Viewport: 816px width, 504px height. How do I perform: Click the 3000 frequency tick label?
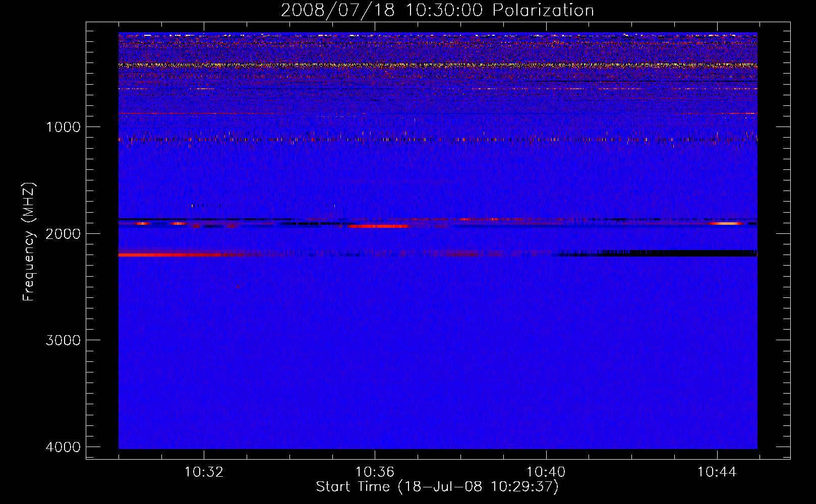tap(63, 340)
